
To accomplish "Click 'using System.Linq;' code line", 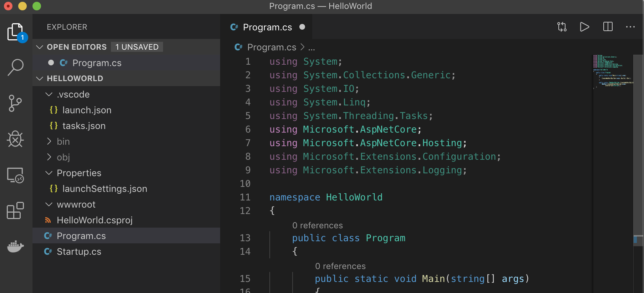I will (320, 102).
